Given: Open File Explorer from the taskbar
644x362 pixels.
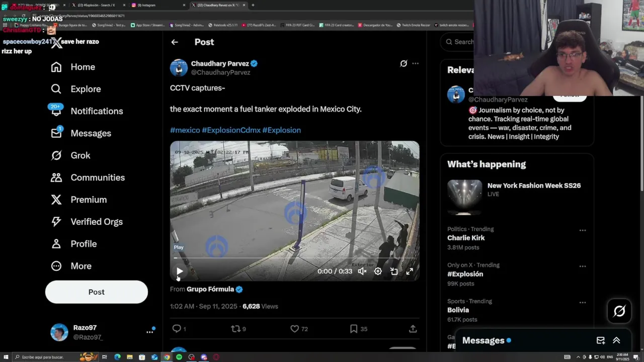Looking at the screenshot, I should click(130, 357).
